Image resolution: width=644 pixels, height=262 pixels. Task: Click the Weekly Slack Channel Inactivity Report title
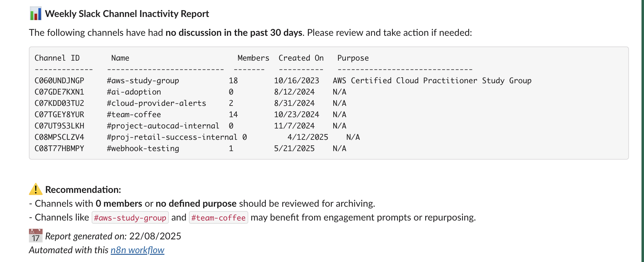coord(127,14)
